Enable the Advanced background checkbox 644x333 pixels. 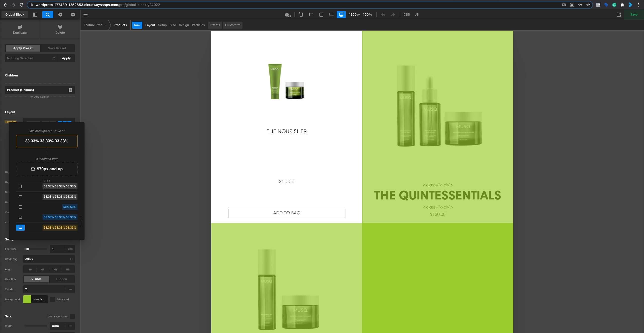pos(53,299)
